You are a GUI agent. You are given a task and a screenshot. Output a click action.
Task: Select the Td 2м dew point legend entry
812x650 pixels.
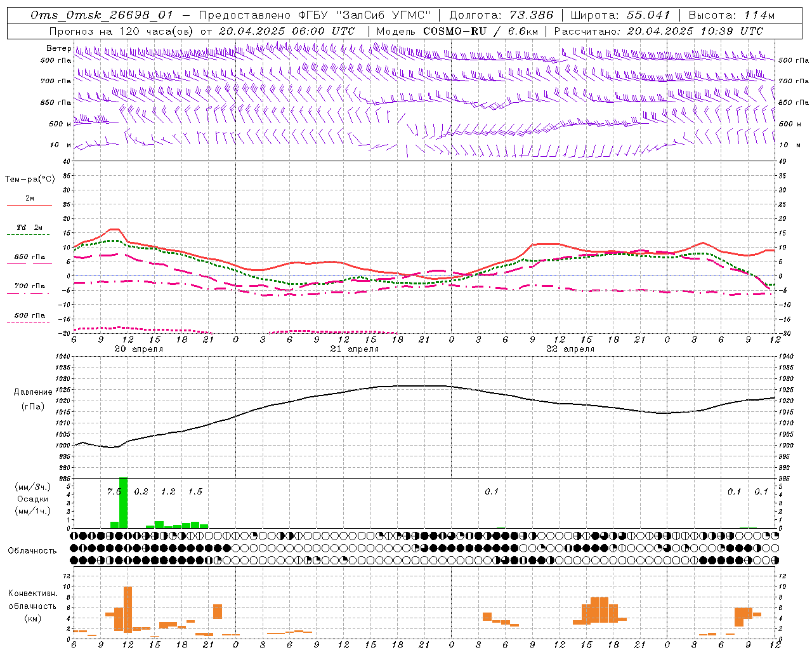coord(30,227)
